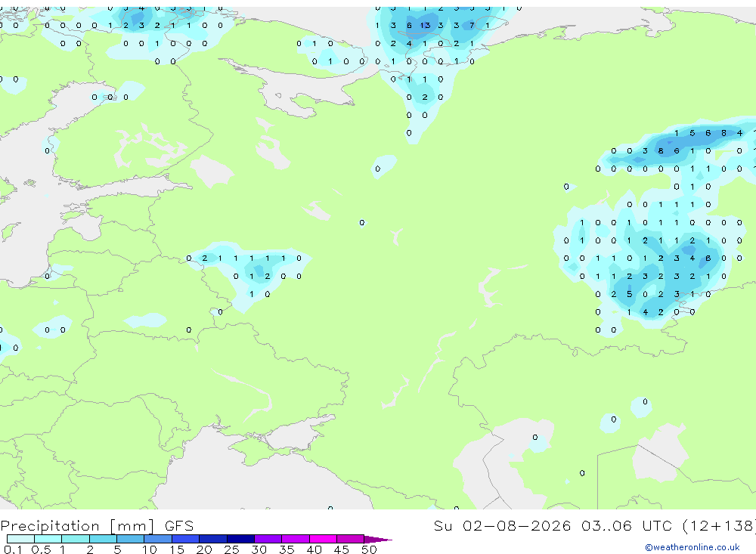756x554 pixels.
Task: Click the 15–20 mm legend swatch
Action: coord(186,539)
